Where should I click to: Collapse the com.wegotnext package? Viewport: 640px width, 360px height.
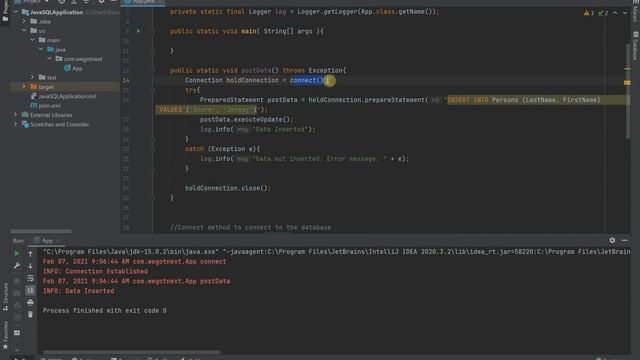50,59
